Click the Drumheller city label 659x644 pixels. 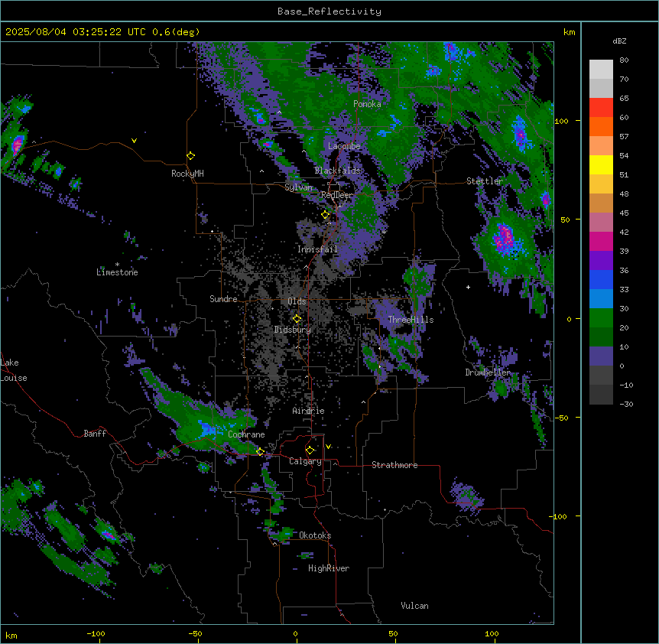(x=488, y=372)
